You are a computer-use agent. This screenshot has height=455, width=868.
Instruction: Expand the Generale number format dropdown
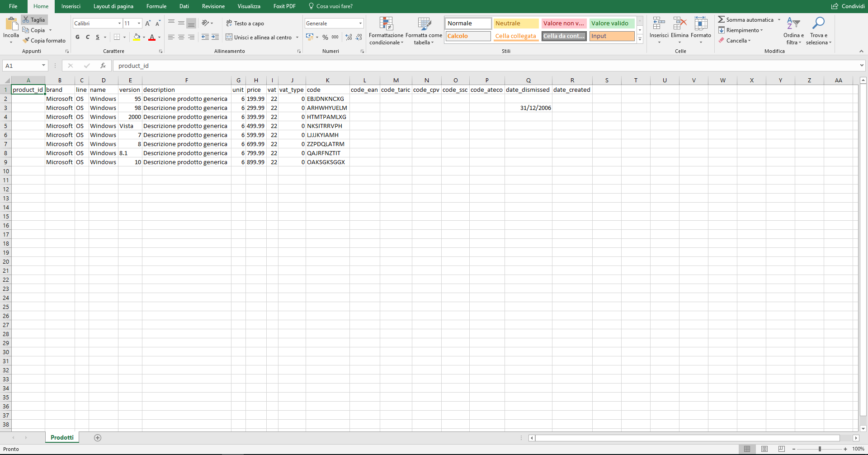360,24
